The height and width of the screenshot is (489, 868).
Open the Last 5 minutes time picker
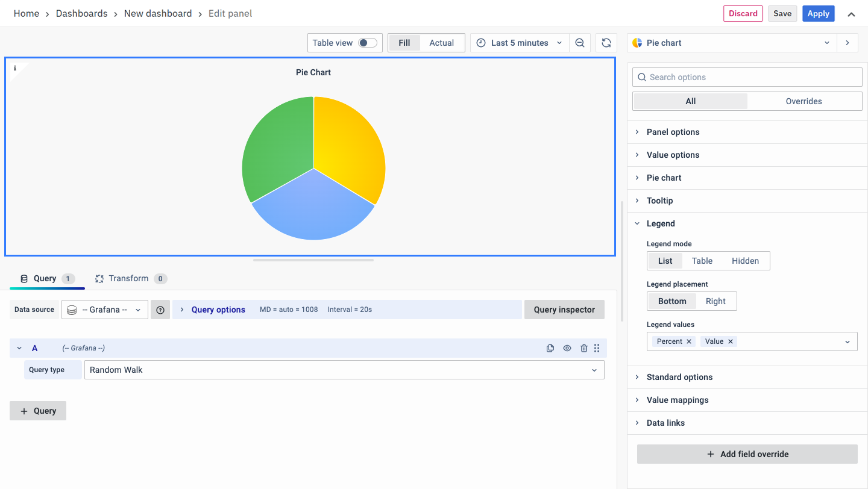[519, 43]
